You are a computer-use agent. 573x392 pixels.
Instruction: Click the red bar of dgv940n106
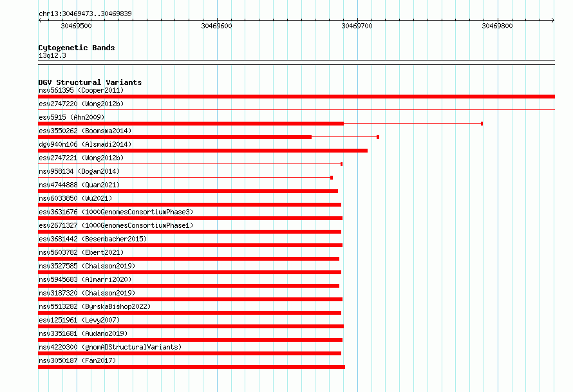point(203,151)
